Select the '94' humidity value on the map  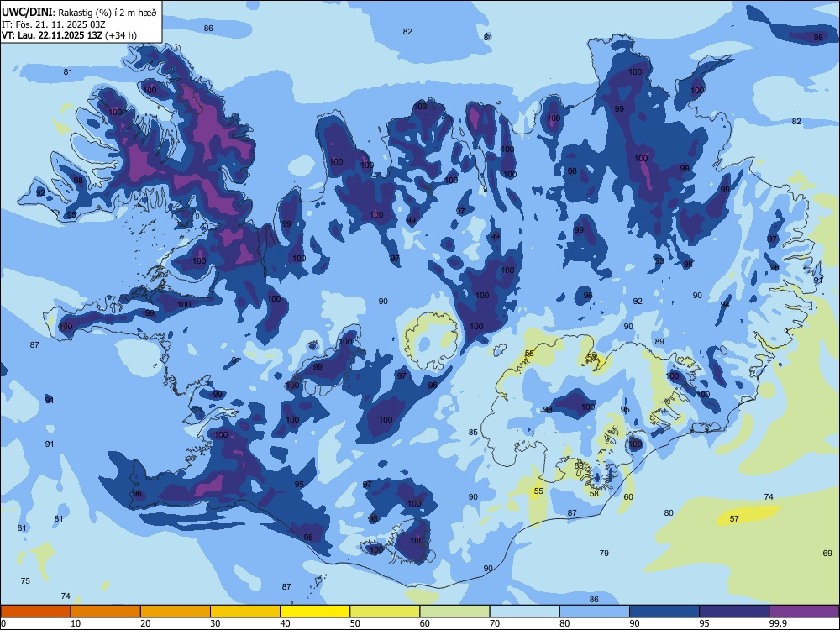[725, 304]
